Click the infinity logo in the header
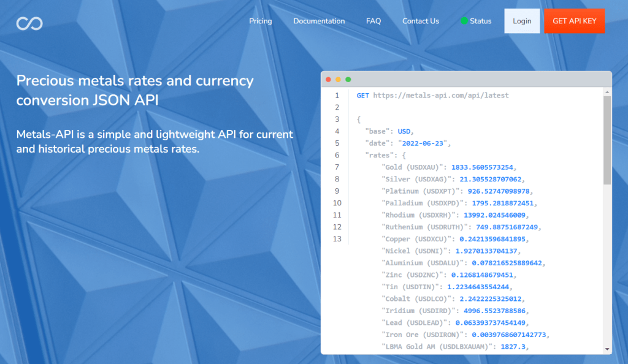Viewport: 628px width, 364px height. [29, 23]
